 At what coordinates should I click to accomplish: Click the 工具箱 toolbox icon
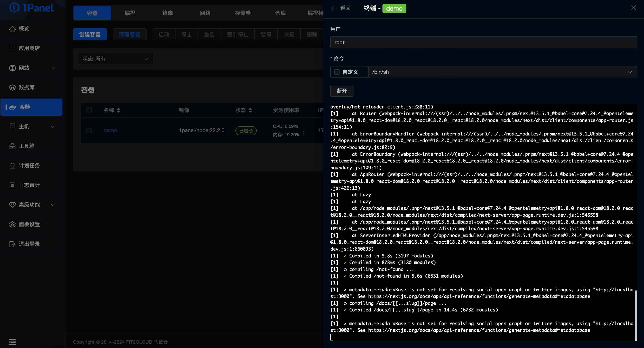click(x=12, y=146)
